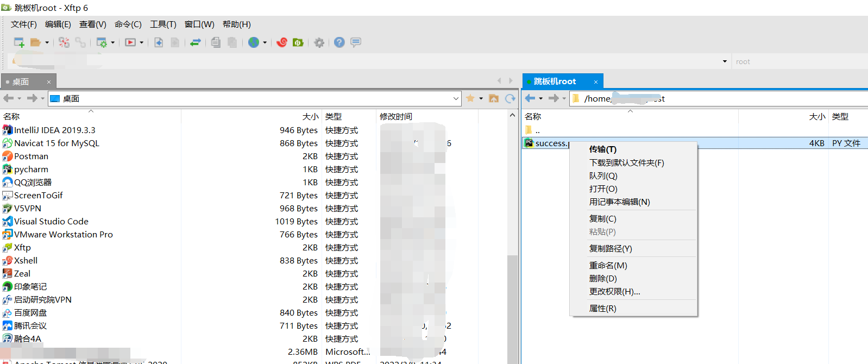Click the Paste toolbar icon
The width and height of the screenshot is (868, 364).
coord(232,42)
